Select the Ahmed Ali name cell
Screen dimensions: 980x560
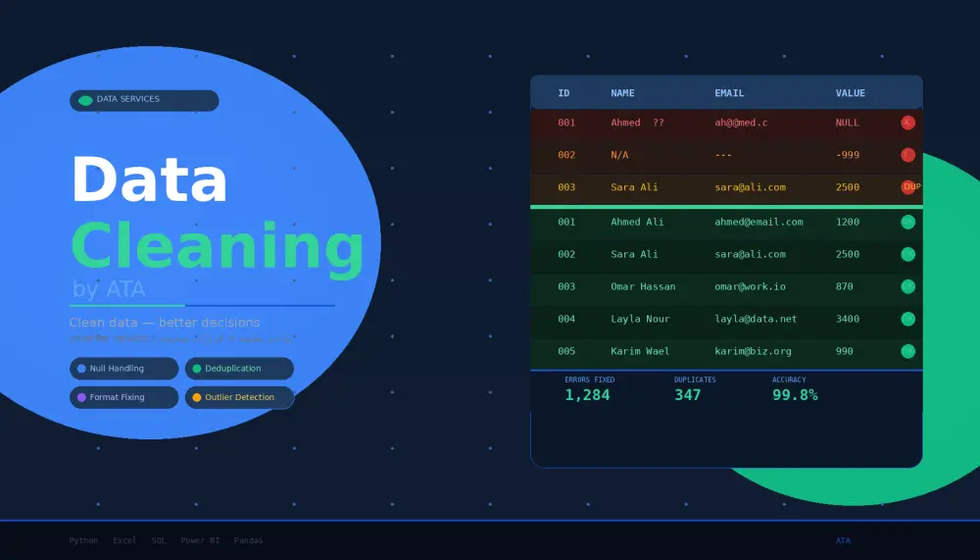click(638, 222)
